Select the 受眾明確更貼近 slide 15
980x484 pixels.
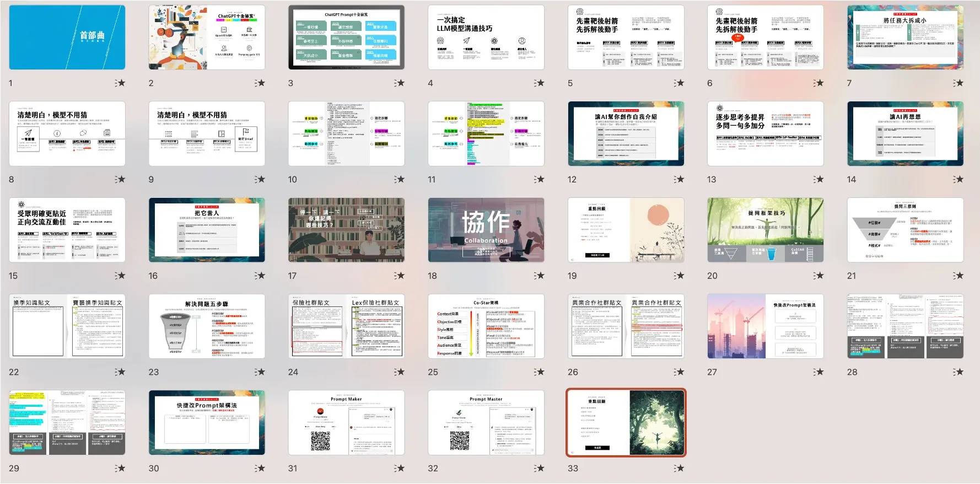point(67,230)
